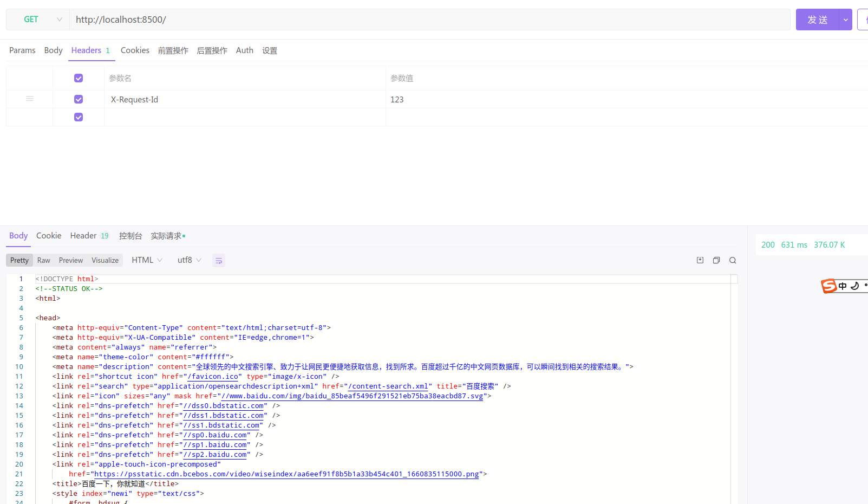
Task: Open the GET request method dropdown
Action: 38,20
